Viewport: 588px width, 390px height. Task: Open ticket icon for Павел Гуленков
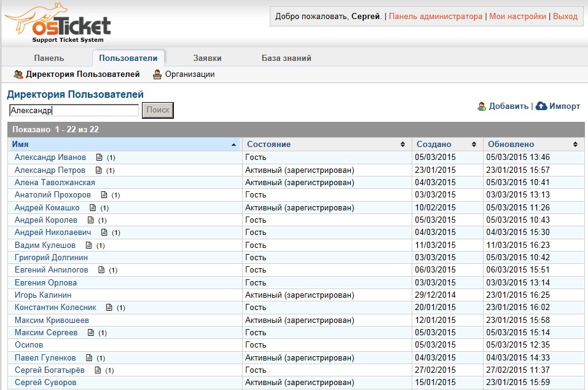[x=89, y=358]
